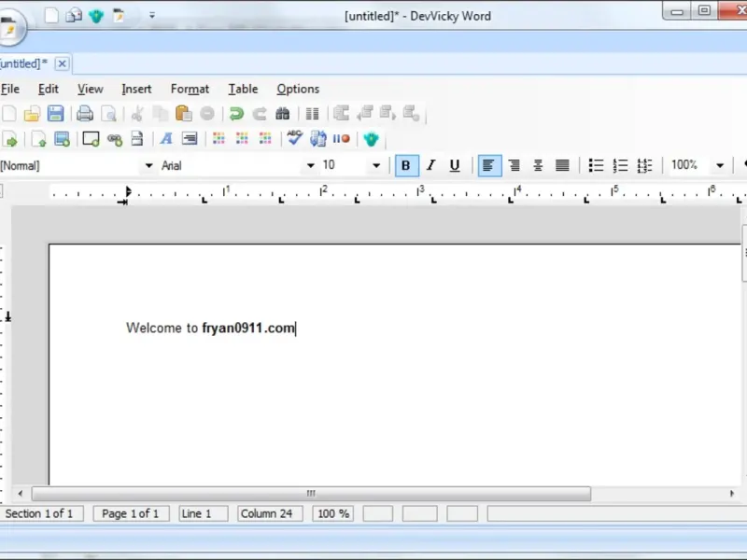Screen dimensions: 747x560
Task: Set paragraph alignment to left
Action: [489, 165]
